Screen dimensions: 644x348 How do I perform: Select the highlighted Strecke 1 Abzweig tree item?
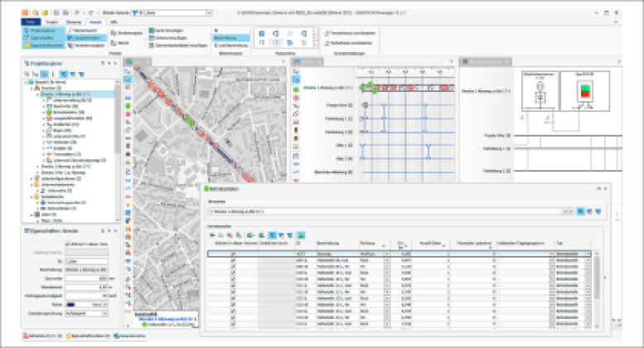pyautogui.click(x=76, y=94)
